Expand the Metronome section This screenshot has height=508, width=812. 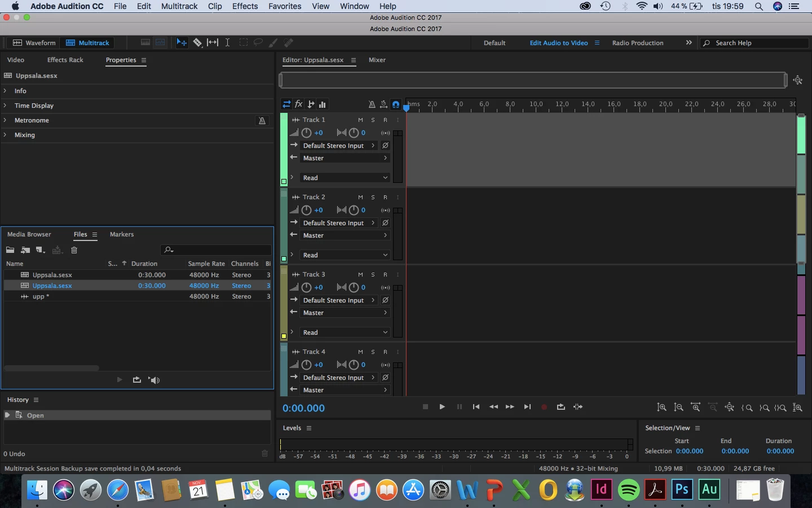tap(5, 120)
